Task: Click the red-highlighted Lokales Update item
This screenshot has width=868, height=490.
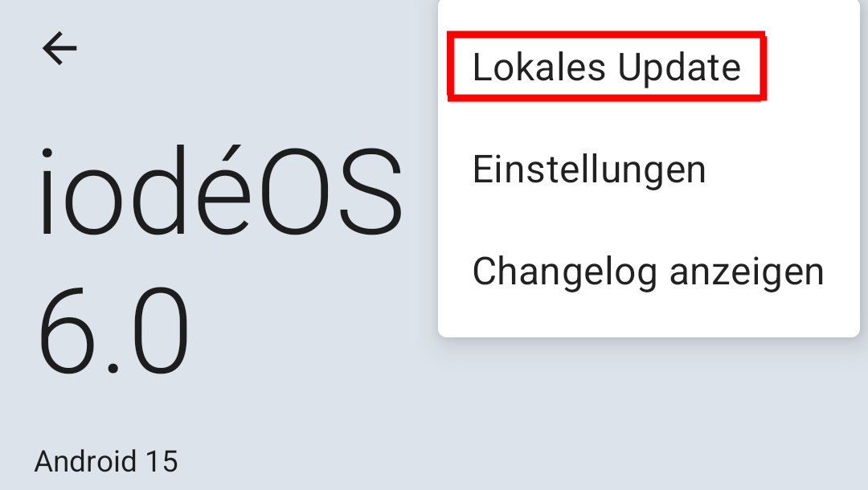Action: click(606, 67)
